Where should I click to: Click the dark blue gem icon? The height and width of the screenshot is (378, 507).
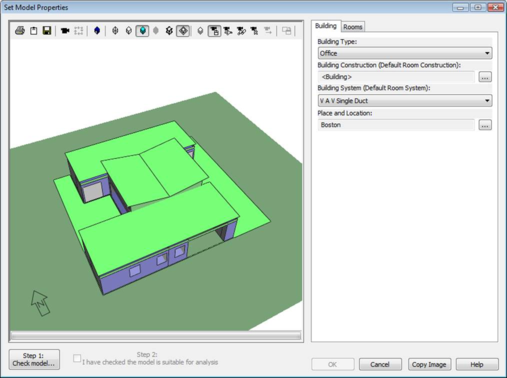[x=97, y=31]
